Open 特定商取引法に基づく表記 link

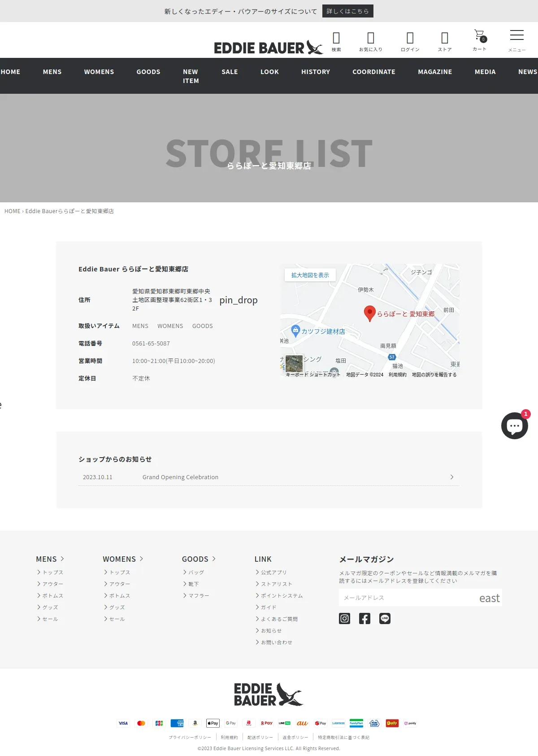(x=344, y=738)
